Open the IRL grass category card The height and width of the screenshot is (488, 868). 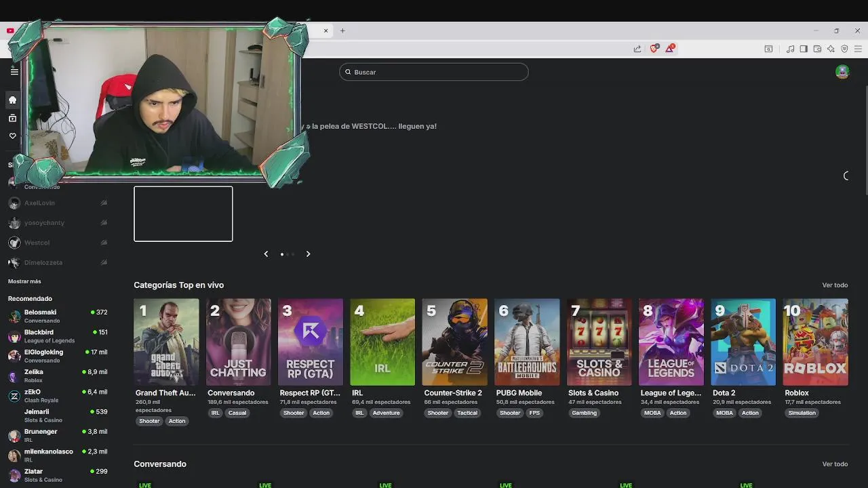pyautogui.click(x=382, y=342)
